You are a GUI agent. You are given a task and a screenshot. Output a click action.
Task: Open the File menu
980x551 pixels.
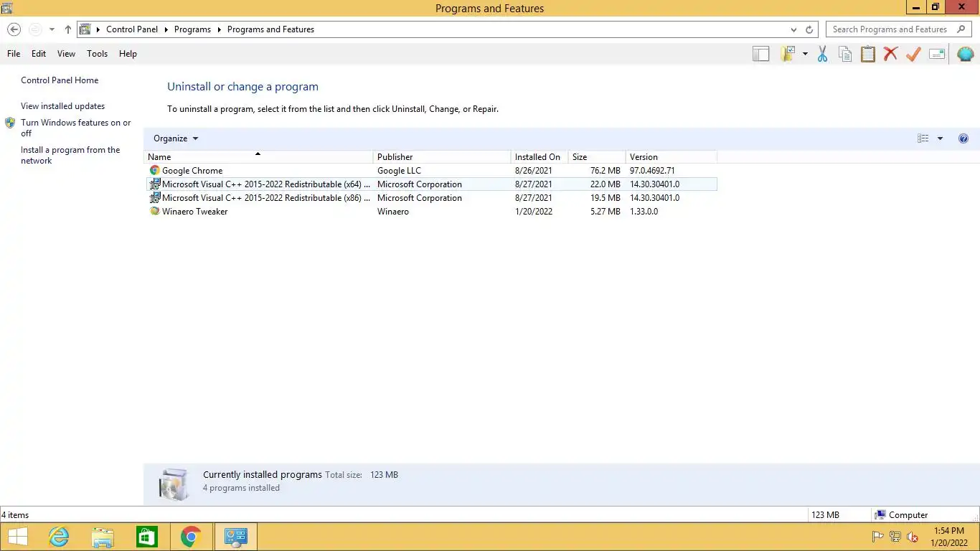(14, 54)
